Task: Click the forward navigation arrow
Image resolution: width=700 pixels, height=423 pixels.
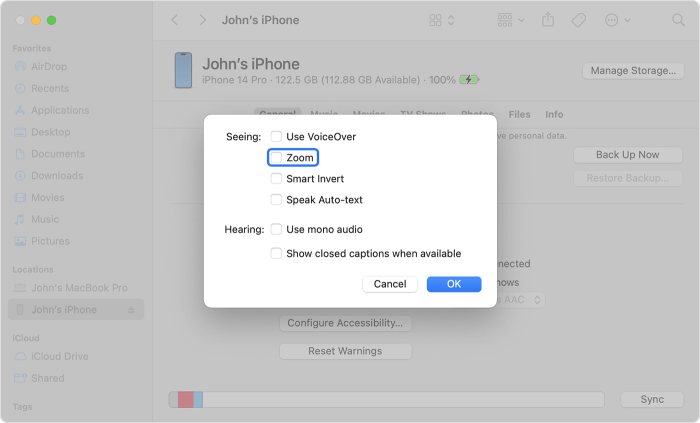Action: coord(203,20)
